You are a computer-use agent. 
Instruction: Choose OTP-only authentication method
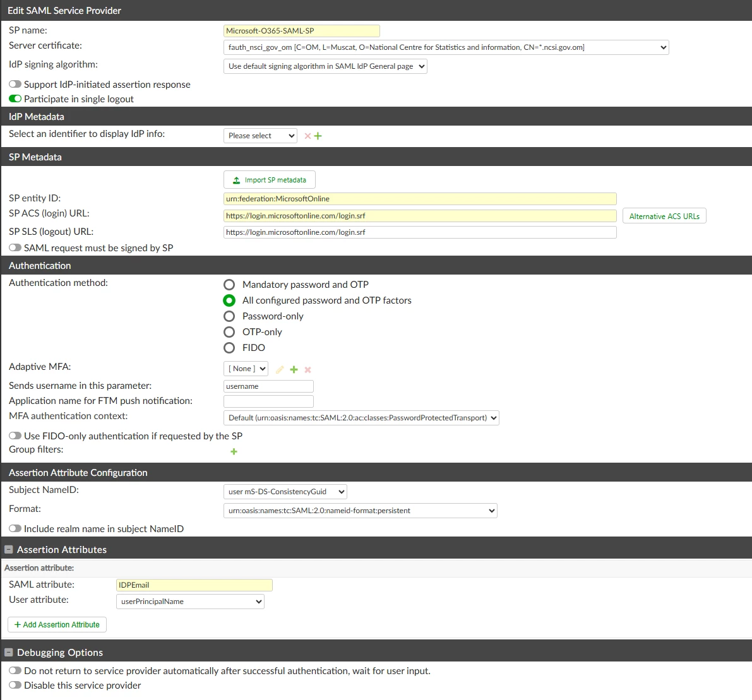pyautogui.click(x=229, y=332)
